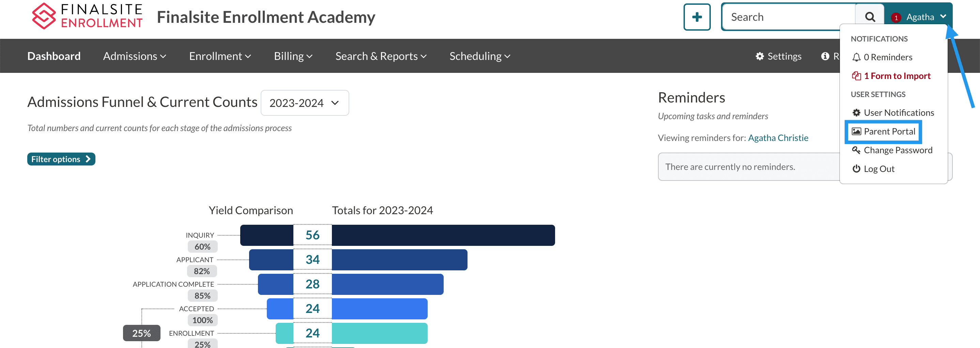Open Parent Portal from the dropdown

[883, 131]
